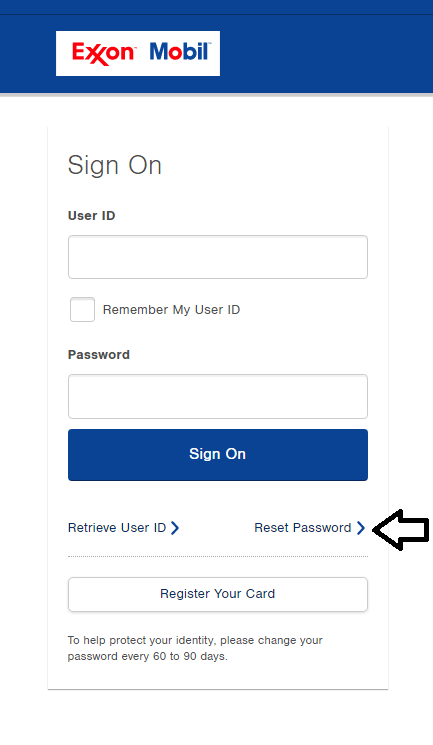433x745 pixels.
Task: Click the chevron beside Retrieve User ID
Action: pyautogui.click(x=175, y=528)
